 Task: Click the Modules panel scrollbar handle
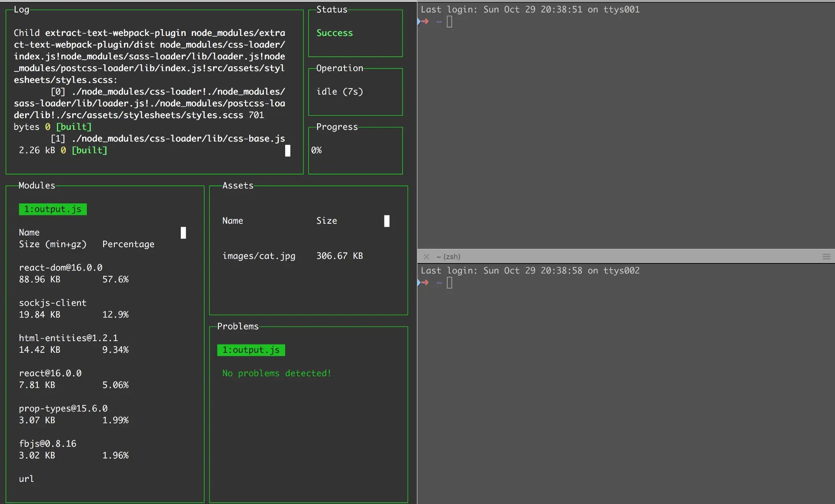tap(183, 233)
